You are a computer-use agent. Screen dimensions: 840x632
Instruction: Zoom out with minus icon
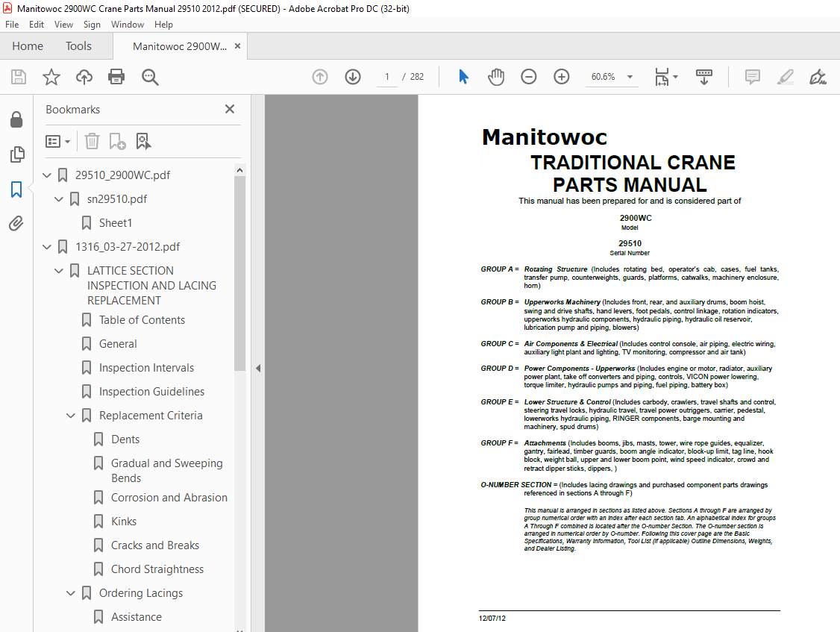pyautogui.click(x=529, y=77)
